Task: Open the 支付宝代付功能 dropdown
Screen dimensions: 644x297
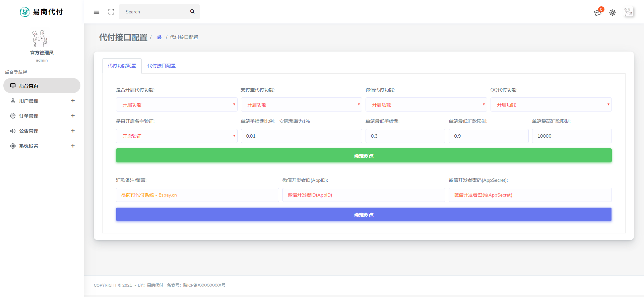Action: [301, 104]
